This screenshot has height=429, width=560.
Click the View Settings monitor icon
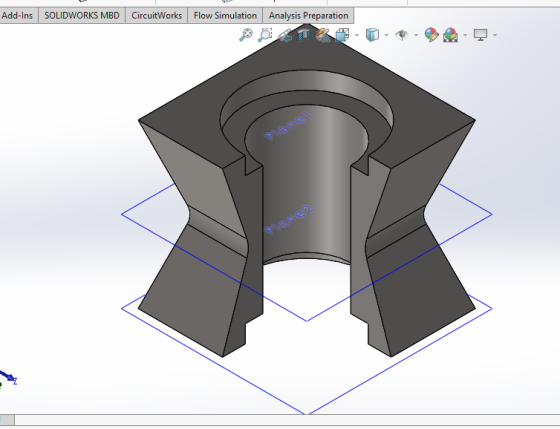[x=480, y=35]
